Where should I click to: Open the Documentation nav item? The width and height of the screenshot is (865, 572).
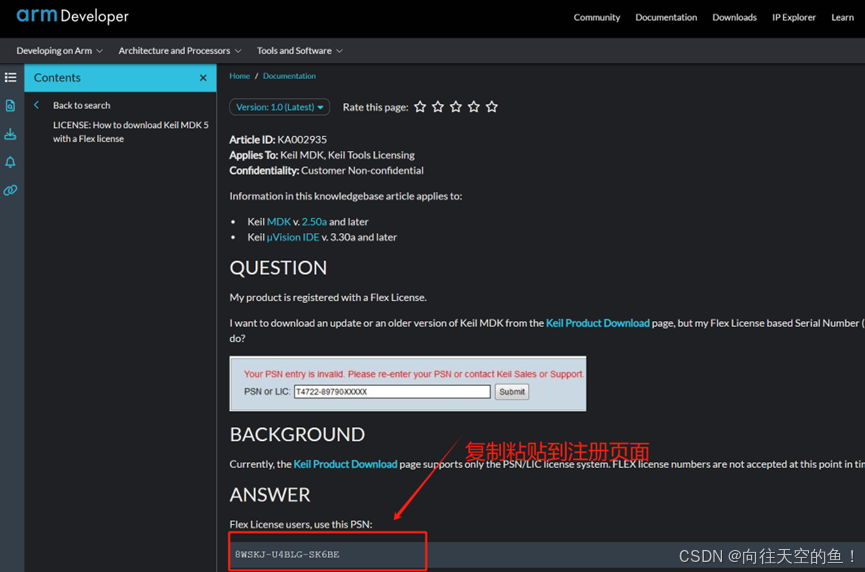click(x=666, y=17)
